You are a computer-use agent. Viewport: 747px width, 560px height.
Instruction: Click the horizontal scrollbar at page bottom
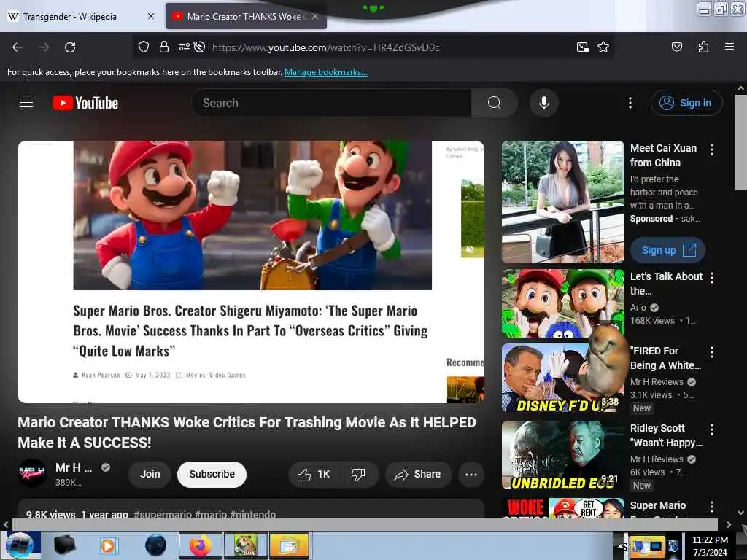click(x=365, y=524)
